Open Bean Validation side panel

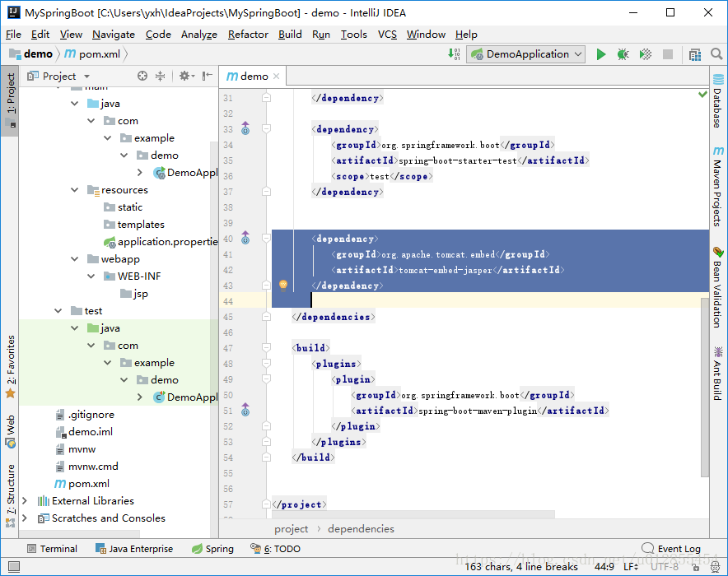point(718,287)
